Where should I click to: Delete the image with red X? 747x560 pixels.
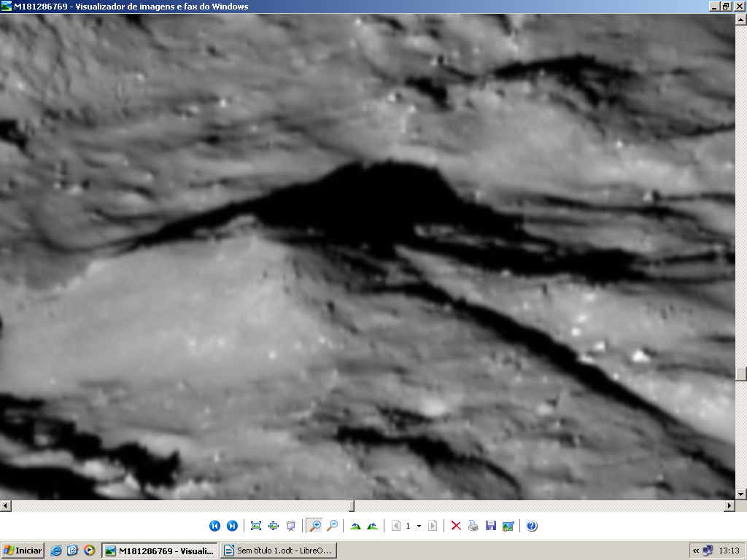click(x=456, y=526)
